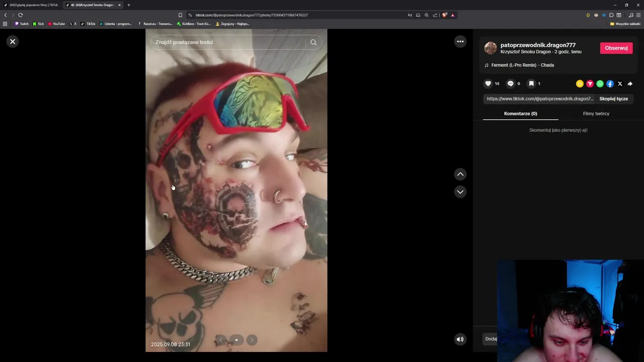Copy link with Skopiuj łącze
Viewport: 644px width, 362px height.
(613, 99)
